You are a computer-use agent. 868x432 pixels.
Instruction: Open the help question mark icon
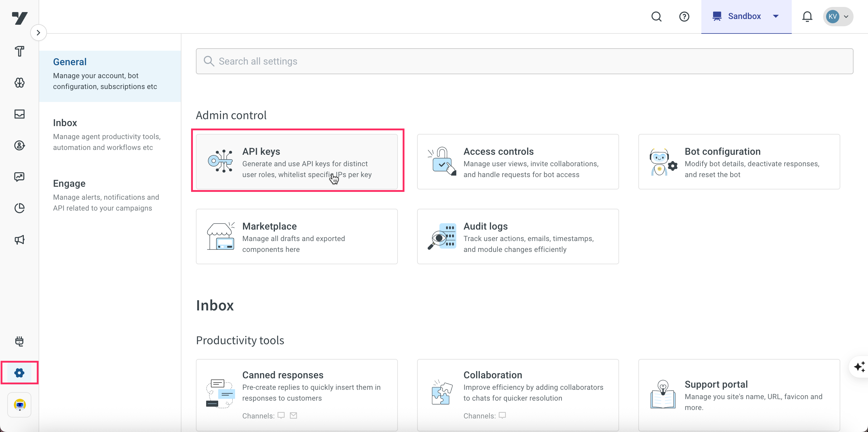tap(684, 17)
